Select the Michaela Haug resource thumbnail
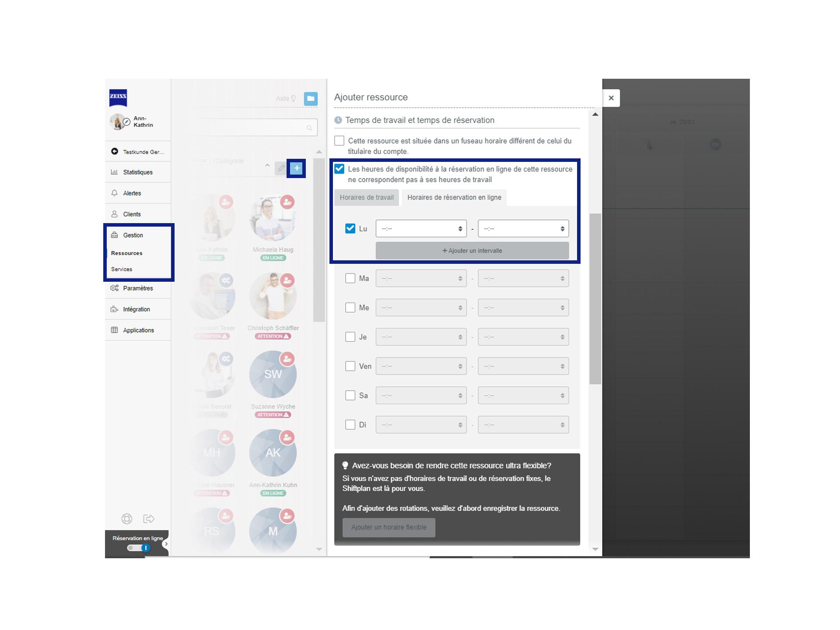 pos(273,217)
